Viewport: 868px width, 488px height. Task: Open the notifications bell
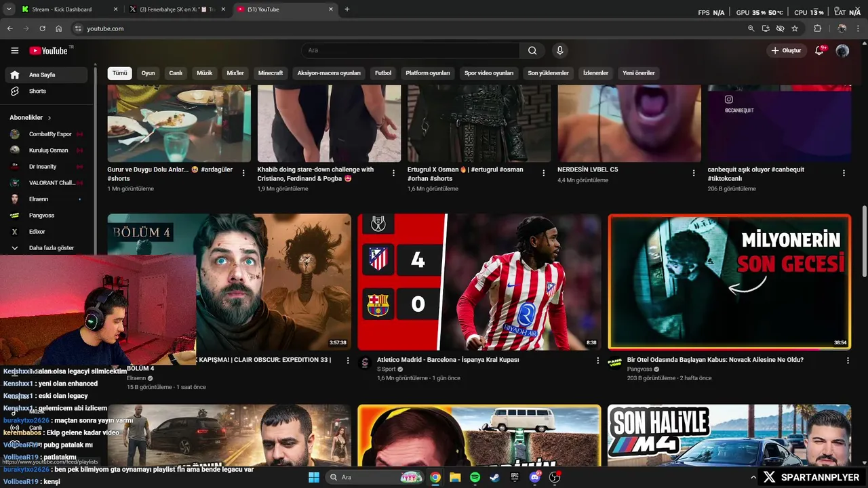click(x=819, y=50)
